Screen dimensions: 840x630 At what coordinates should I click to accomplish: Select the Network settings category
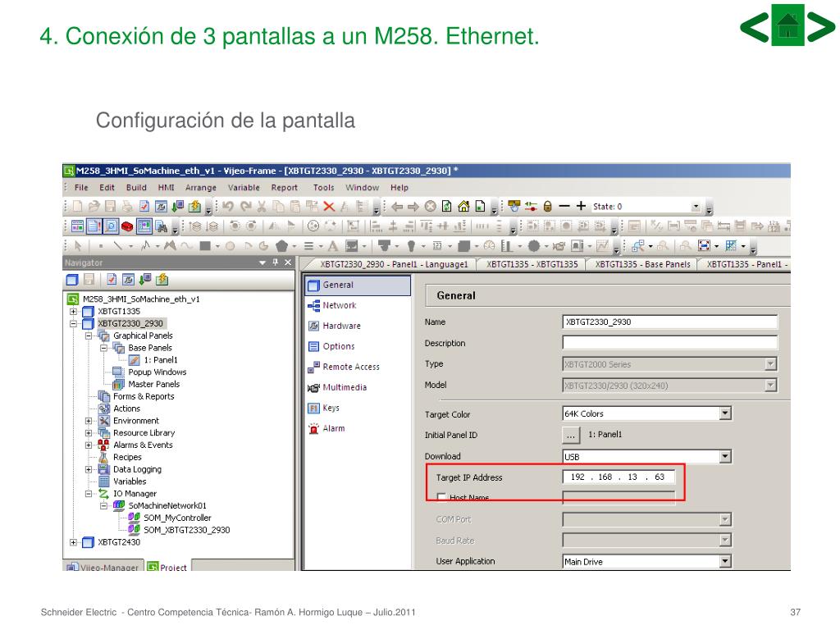[339, 305]
